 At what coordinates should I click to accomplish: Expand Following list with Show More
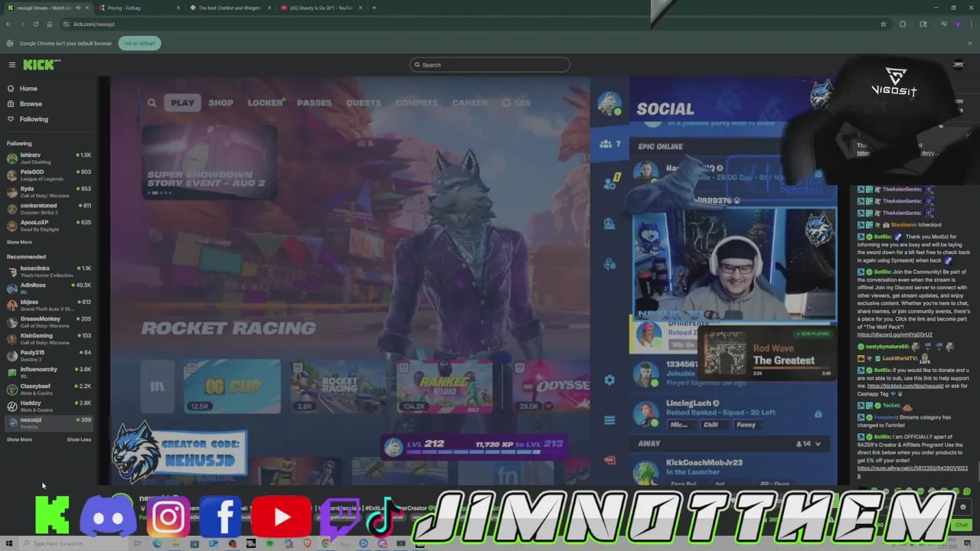[19, 242]
